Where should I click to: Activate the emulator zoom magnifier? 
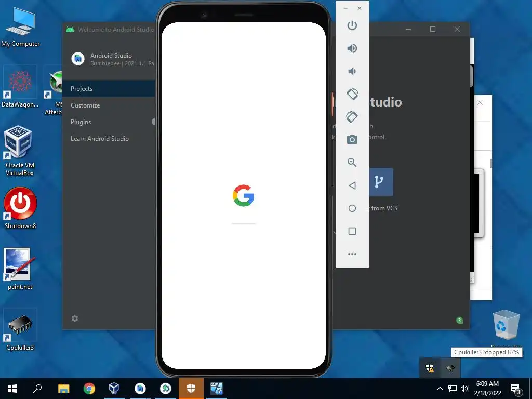coord(352,163)
